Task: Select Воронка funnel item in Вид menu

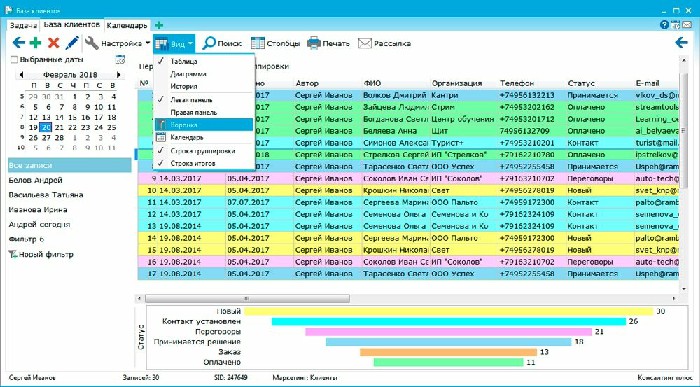Action: [x=204, y=125]
